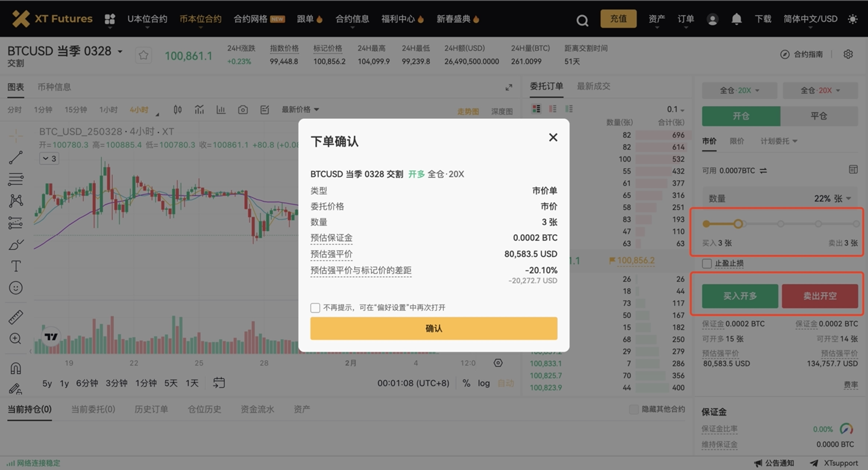Switch to the 最新成交 tab
This screenshot has height=470, width=868.
click(593, 86)
